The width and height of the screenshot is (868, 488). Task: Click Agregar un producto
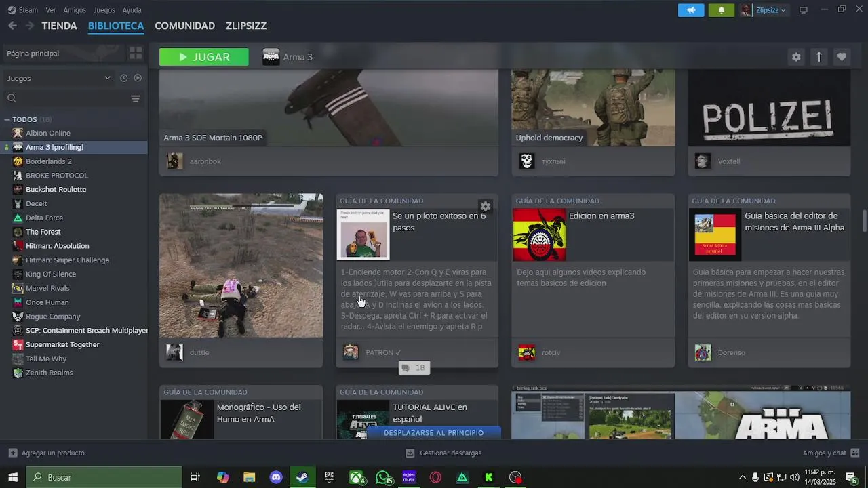click(47, 453)
